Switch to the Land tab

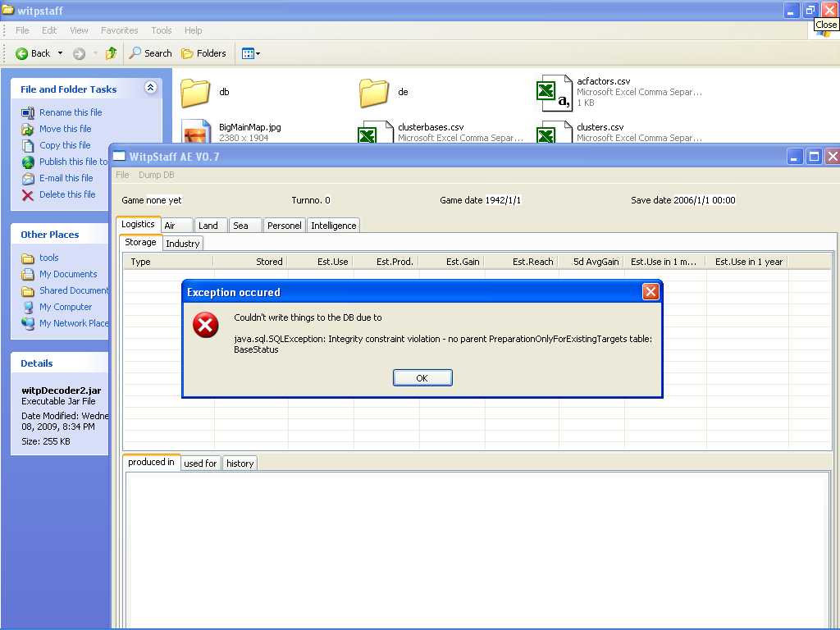[x=211, y=226]
